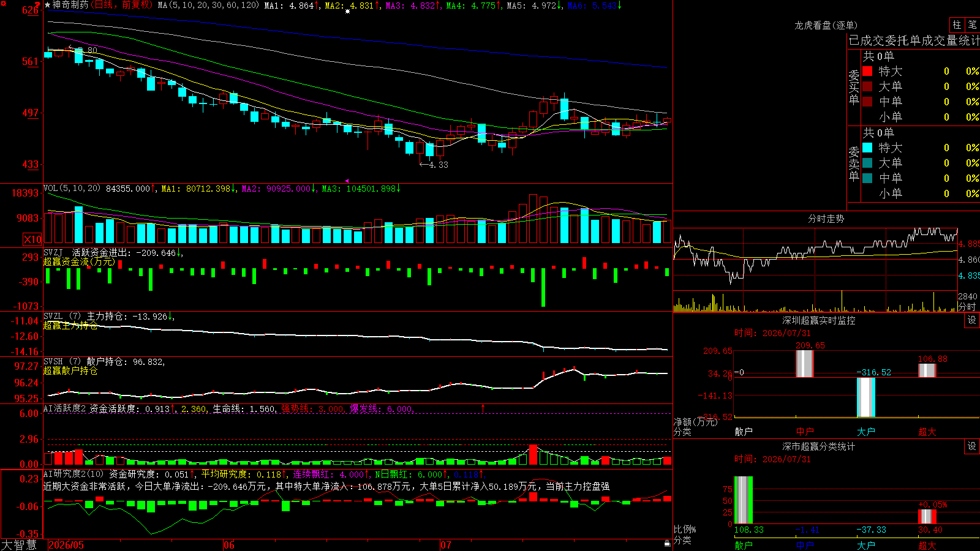
Task: Click the 超大 106.88 bar in 深圳超赢实时监控
Action: tap(927, 370)
